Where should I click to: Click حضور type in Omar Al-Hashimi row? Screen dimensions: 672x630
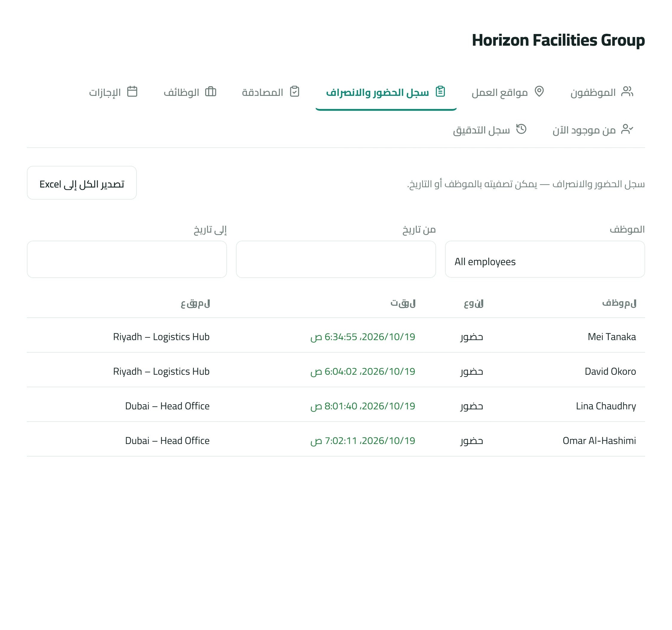tap(472, 441)
